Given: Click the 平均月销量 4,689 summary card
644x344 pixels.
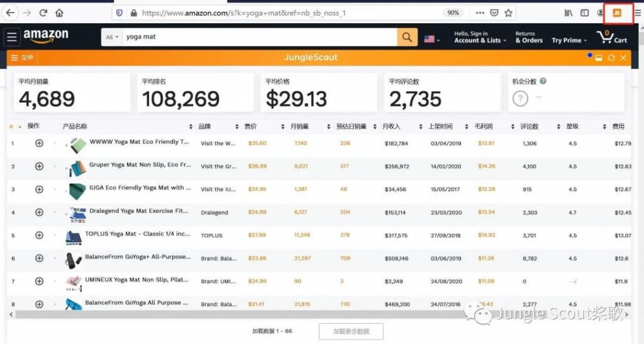Looking at the screenshot, I should coord(72,92).
